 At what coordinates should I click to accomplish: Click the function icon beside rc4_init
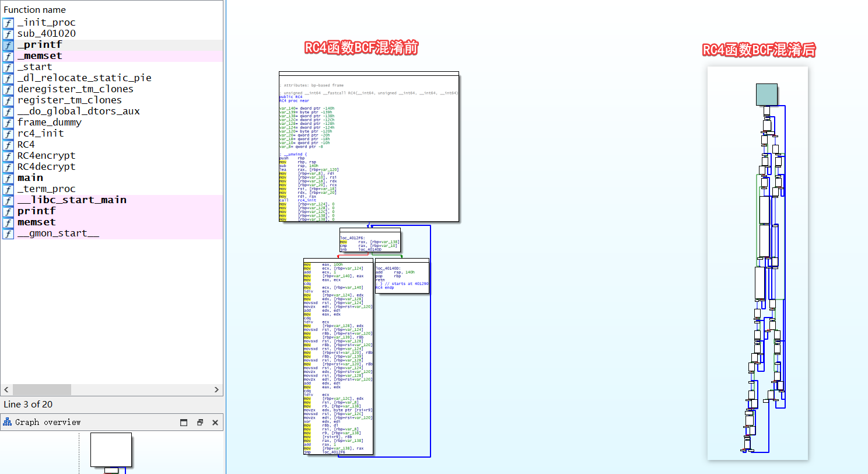pyautogui.click(x=8, y=134)
